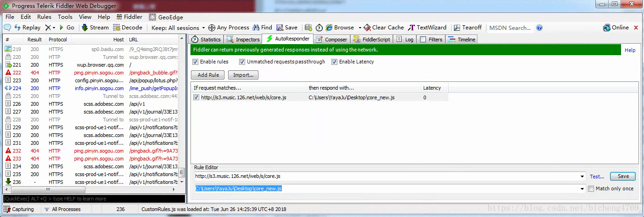Click the timer stopwatch icon
This screenshot has height=217, width=644.
[319, 28]
